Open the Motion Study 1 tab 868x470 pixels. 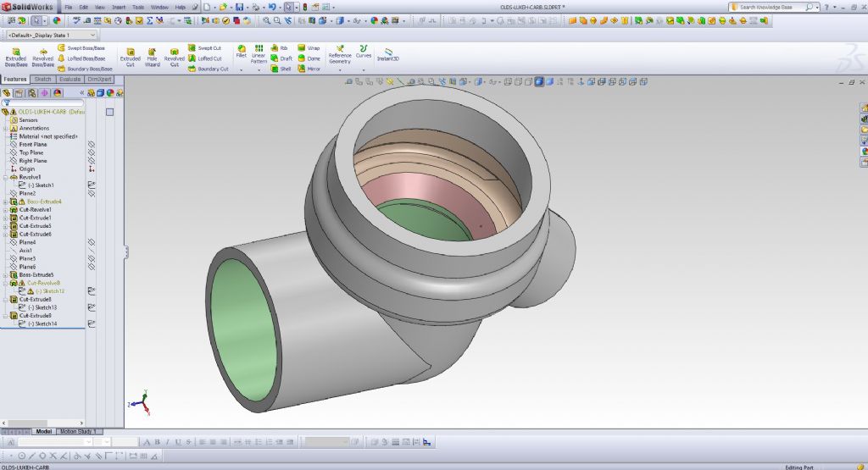[x=80, y=431]
